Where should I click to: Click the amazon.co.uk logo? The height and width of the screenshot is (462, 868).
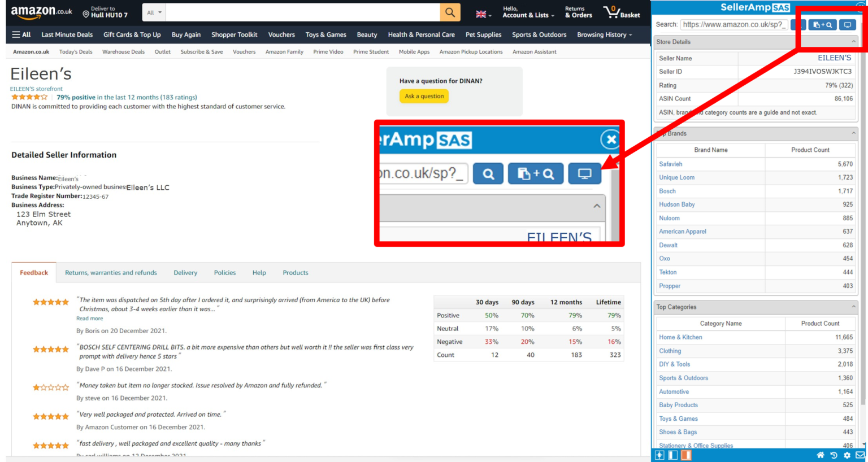(x=41, y=12)
